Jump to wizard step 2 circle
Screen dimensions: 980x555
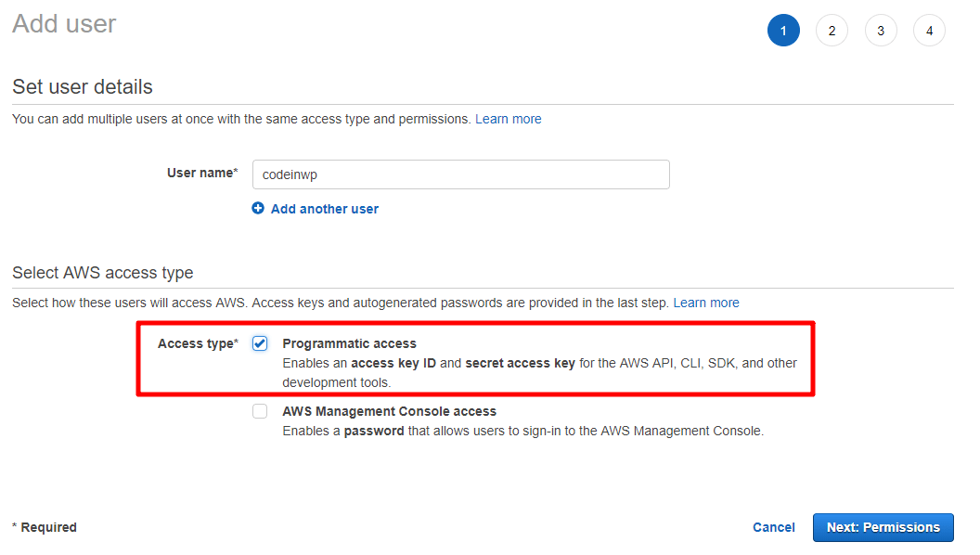point(832,30)
